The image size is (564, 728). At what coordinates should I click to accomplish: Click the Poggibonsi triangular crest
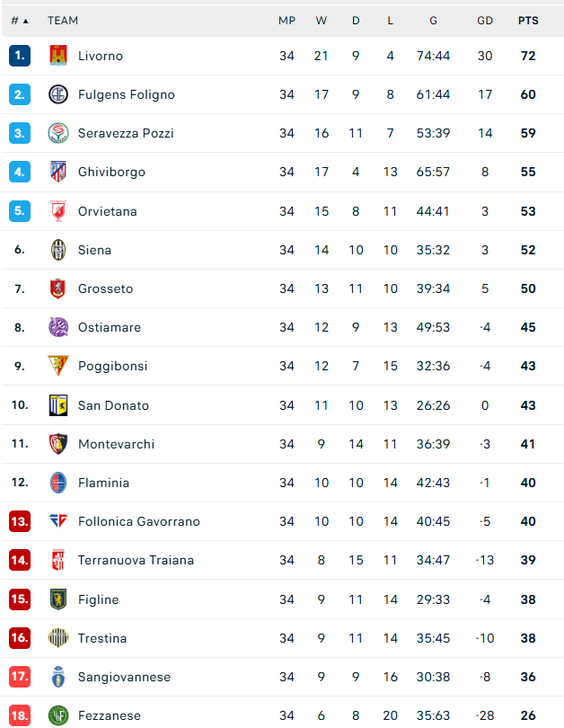click(x=58, y=366)
